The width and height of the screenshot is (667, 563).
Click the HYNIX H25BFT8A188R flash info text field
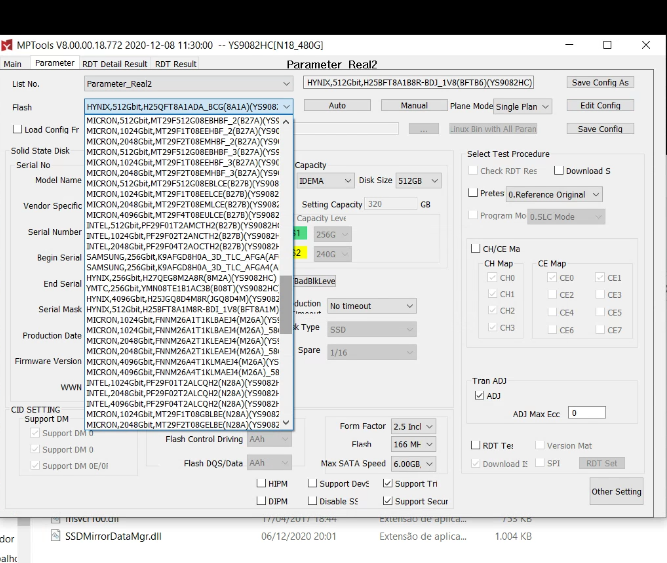coord(419,82)
